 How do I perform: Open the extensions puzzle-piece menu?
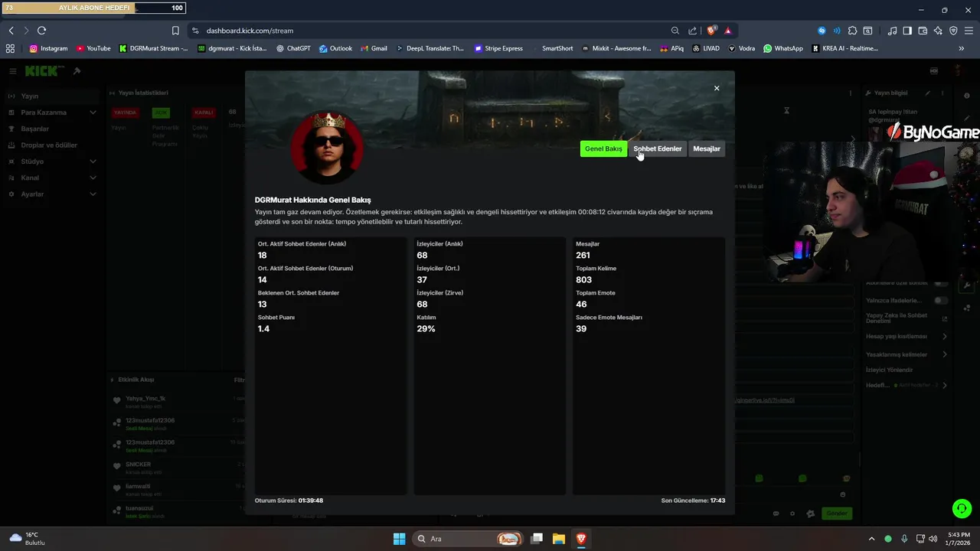pos(852,31)
